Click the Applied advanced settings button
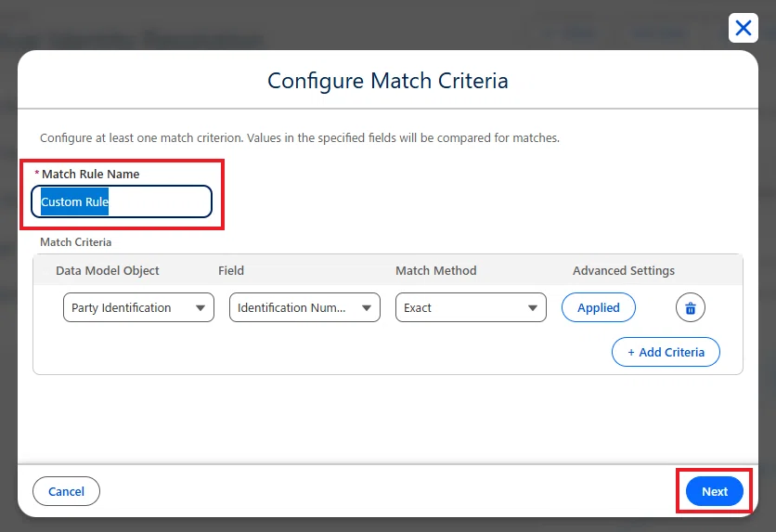776x532 pixels. (599, 308)
